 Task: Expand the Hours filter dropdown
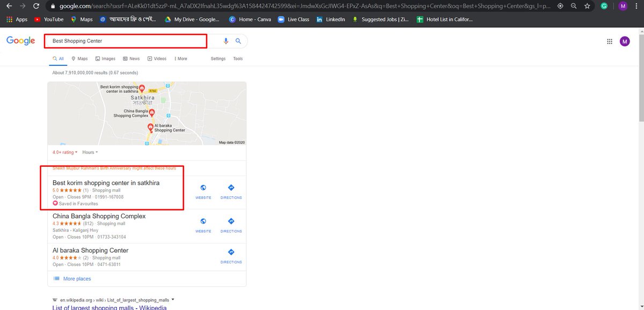tap(90, 152)
